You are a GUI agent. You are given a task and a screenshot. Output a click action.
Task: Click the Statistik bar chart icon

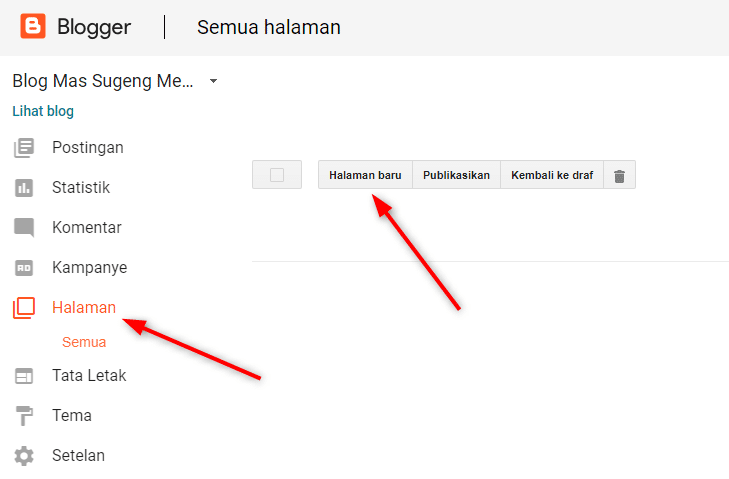[24, 188]
